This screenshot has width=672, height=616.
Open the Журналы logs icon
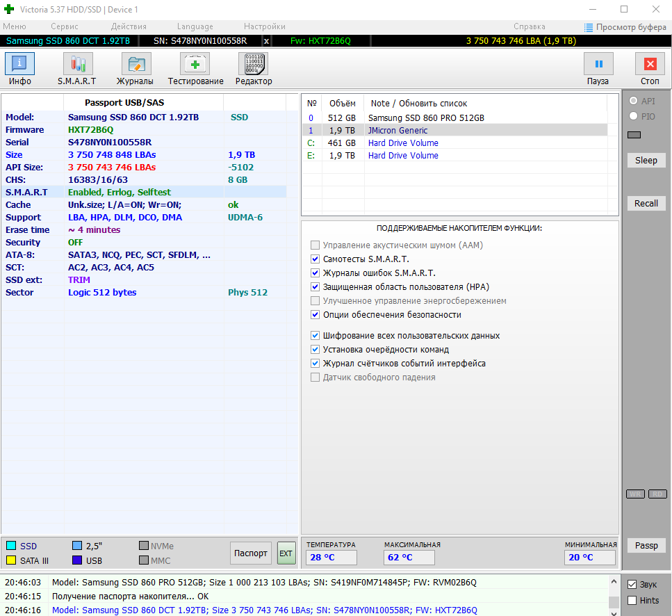[136, 64]
